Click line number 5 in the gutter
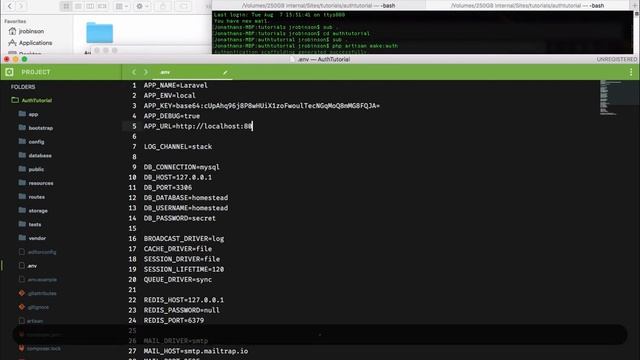 click(x=134, y=126)
